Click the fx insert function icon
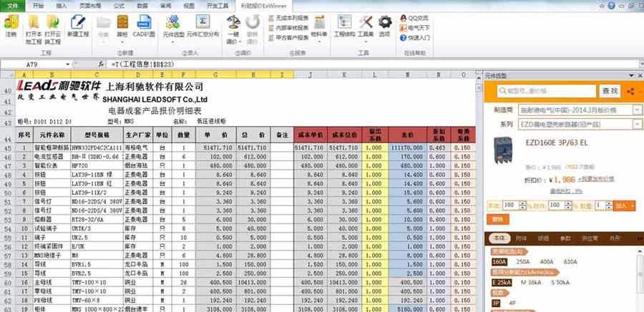The height and width of the screenshot is (312, 644). tap(101, 64)
